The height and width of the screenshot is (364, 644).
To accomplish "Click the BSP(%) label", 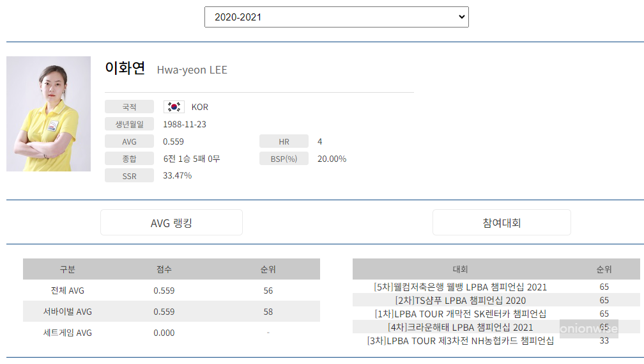I will click(x=284, y=159).
